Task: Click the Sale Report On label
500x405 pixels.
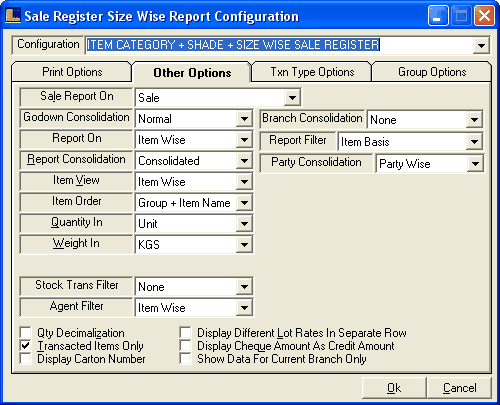Action: pyautogui.click(x=77, y=96)
